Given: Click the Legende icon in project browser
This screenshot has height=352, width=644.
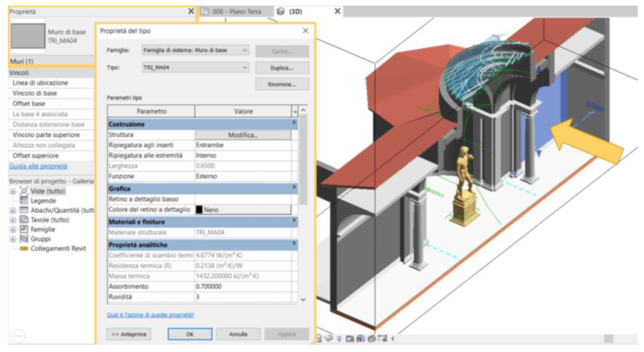Looking at the screenshot, I should click(24, 200).
